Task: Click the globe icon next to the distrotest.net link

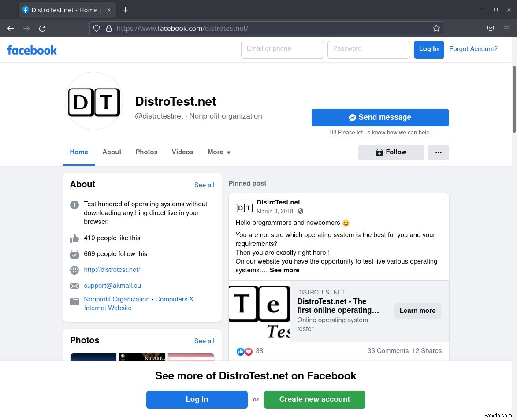Action: click(x=74, y=270)
